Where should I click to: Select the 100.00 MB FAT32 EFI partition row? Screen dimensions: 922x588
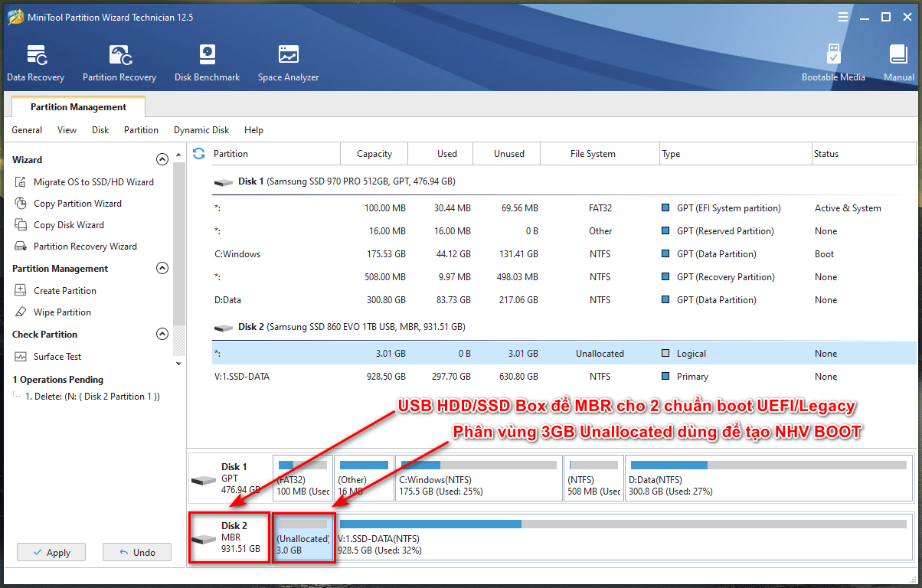[564, 208]
